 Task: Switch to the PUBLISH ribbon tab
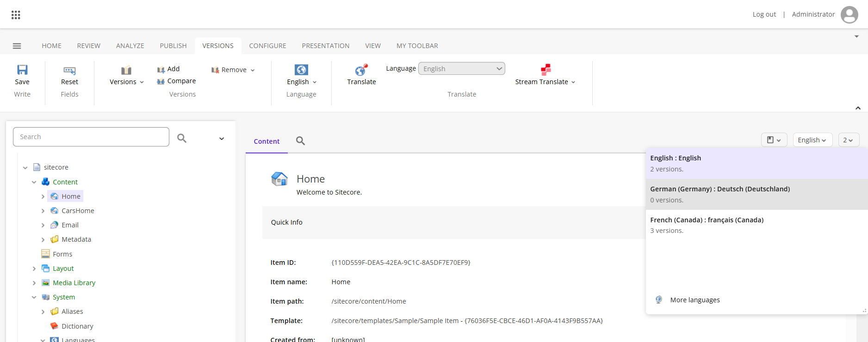tap(173, 46)
